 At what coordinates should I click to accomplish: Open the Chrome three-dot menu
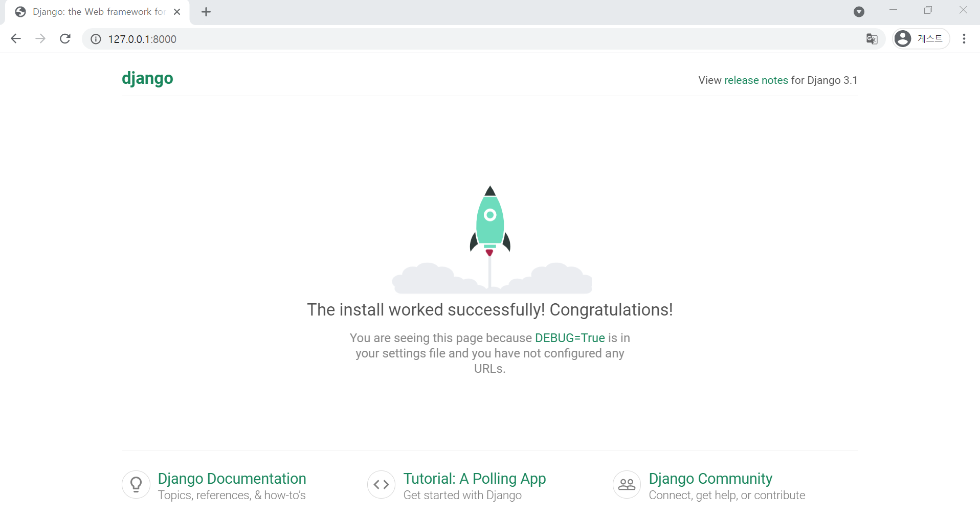coord(964,39)
